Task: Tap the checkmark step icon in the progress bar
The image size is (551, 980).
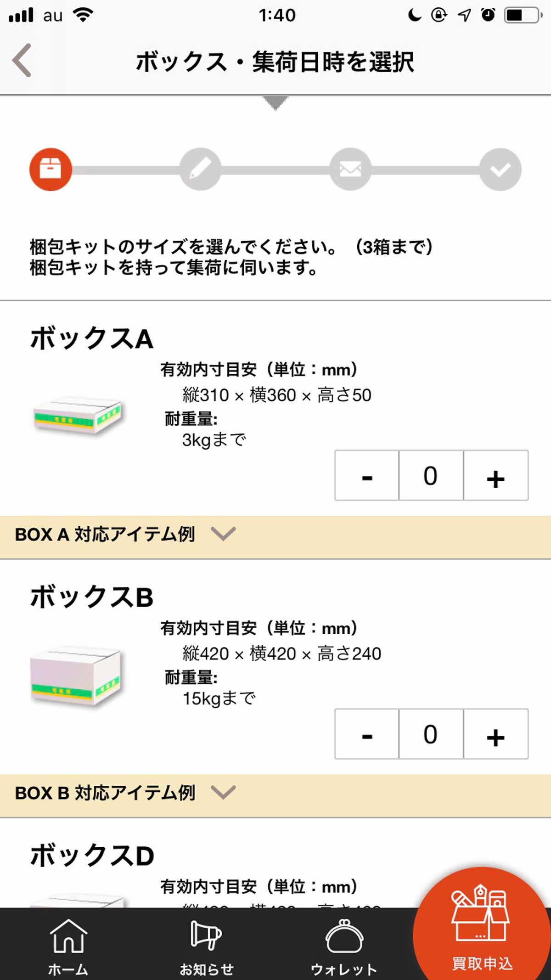Action: click(x=500, y=169)
